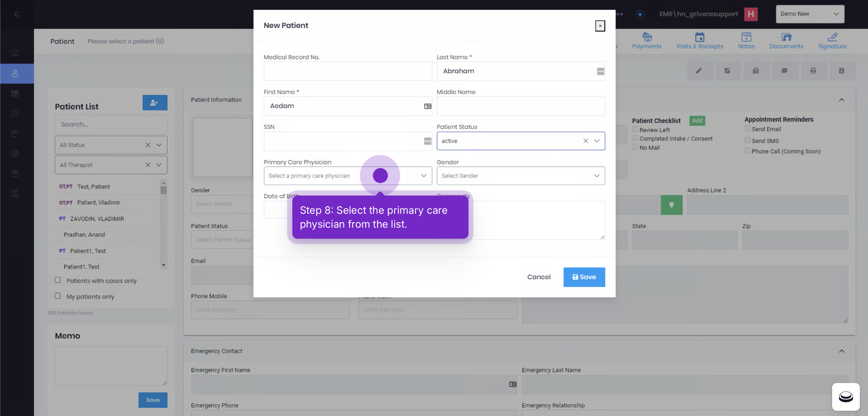Open the dashboard monitor icon in sidebar
868x416 pixels.
point(15,53)
